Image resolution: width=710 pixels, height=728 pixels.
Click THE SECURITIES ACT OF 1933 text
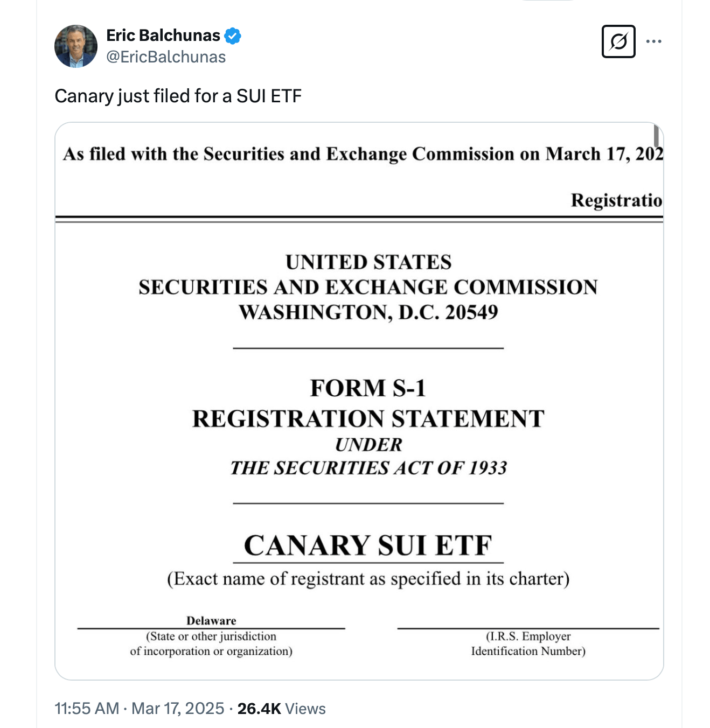click(368, 468)
